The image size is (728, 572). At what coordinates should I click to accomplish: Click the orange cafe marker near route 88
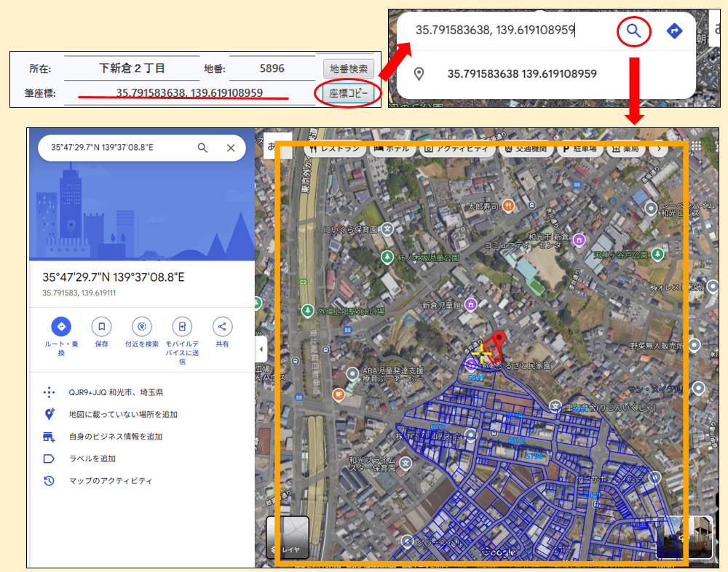[x=339, y=394]
